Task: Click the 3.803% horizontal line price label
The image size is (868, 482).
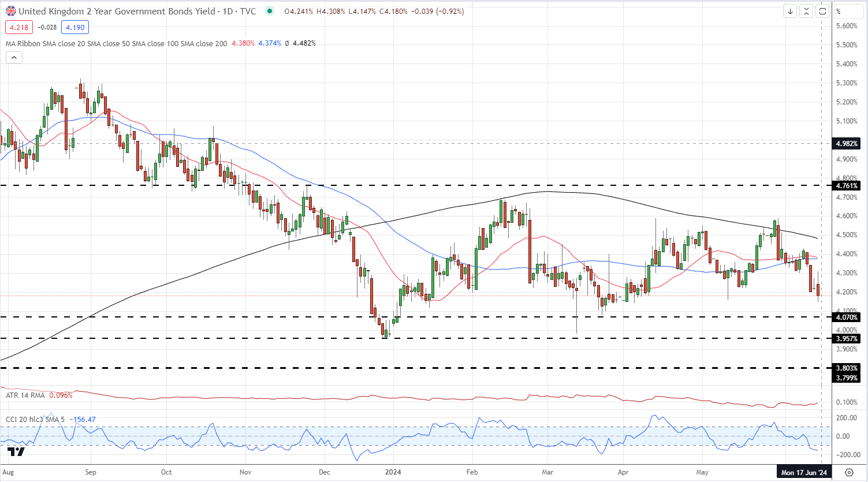Action: [x=847, y=368]
